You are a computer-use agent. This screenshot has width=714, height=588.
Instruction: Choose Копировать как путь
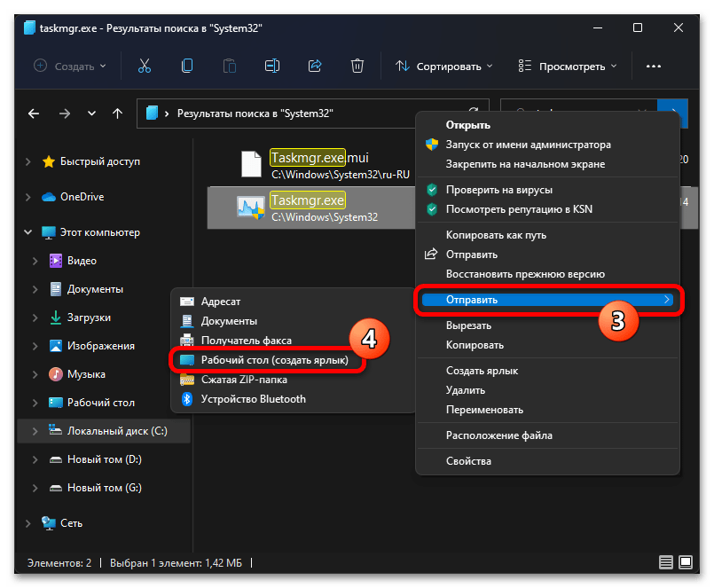pyautogui.click(x=548, y=235)
